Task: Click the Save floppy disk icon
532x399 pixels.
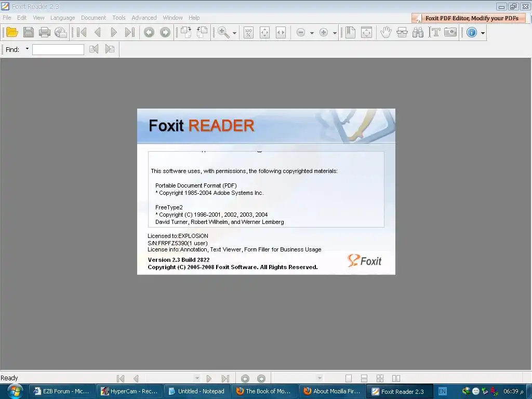Action: point(29,32)
